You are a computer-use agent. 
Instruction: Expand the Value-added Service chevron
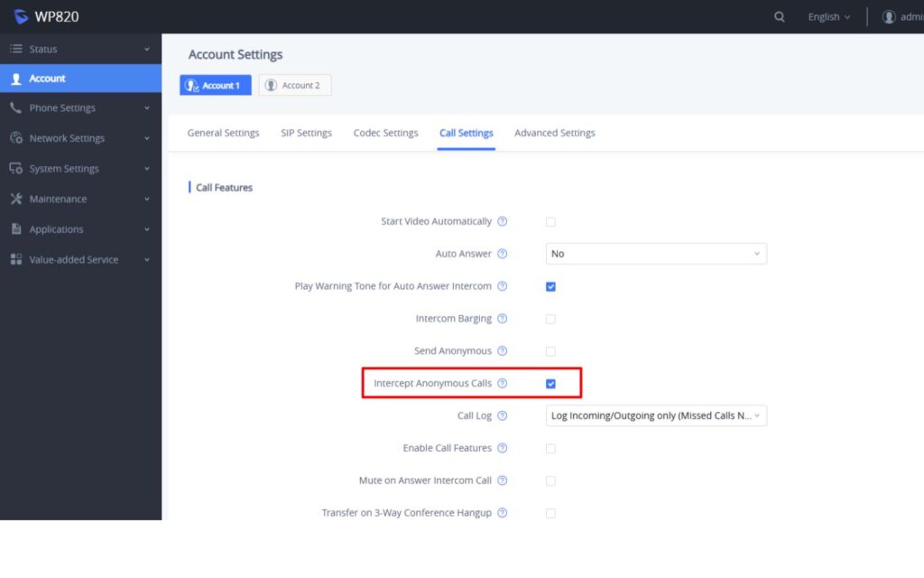pyautogui.click(x=147, y=259)
